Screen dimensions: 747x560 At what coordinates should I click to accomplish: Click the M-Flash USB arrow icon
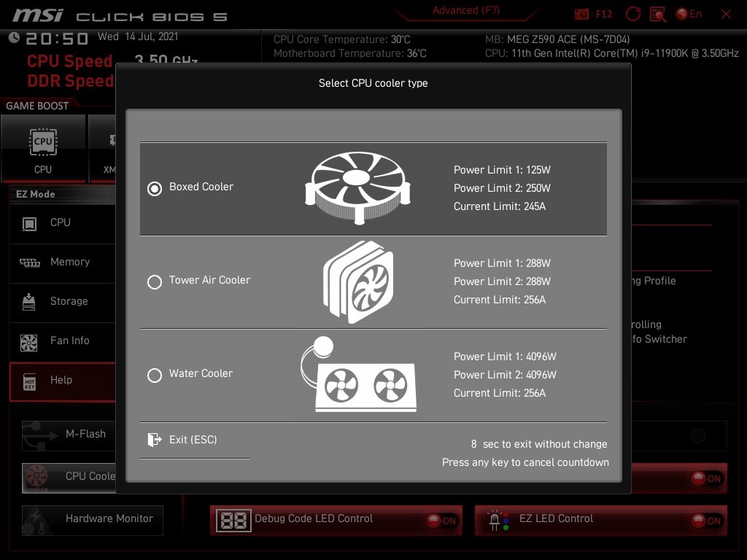pyautogui.click(x=39, y=435)
